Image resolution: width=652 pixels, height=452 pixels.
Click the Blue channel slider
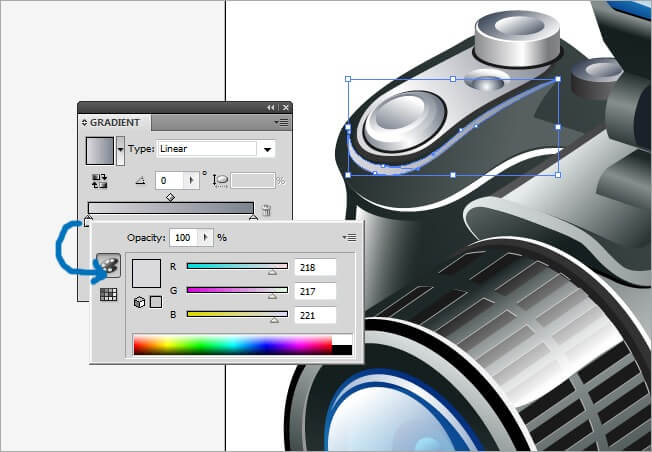(x=237, y=315)
